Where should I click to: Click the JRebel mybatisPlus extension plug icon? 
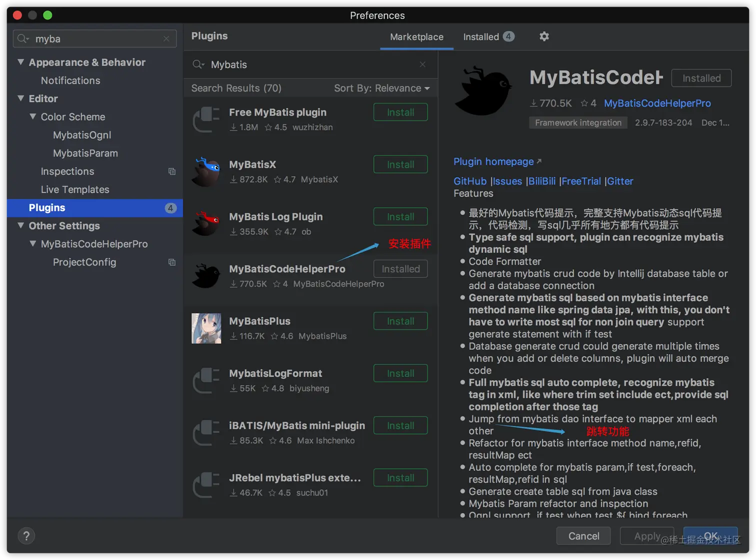(x=206, y=485)
